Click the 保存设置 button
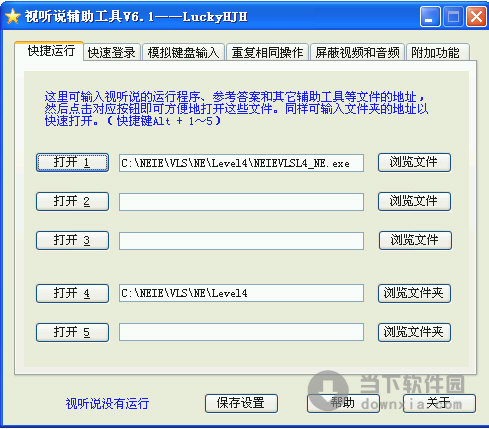 click(241, 403)
